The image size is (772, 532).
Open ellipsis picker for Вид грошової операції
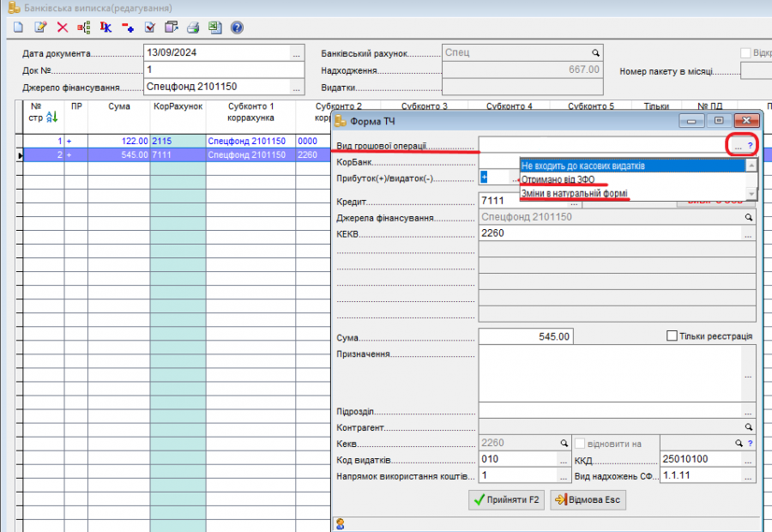coord(738,146)
